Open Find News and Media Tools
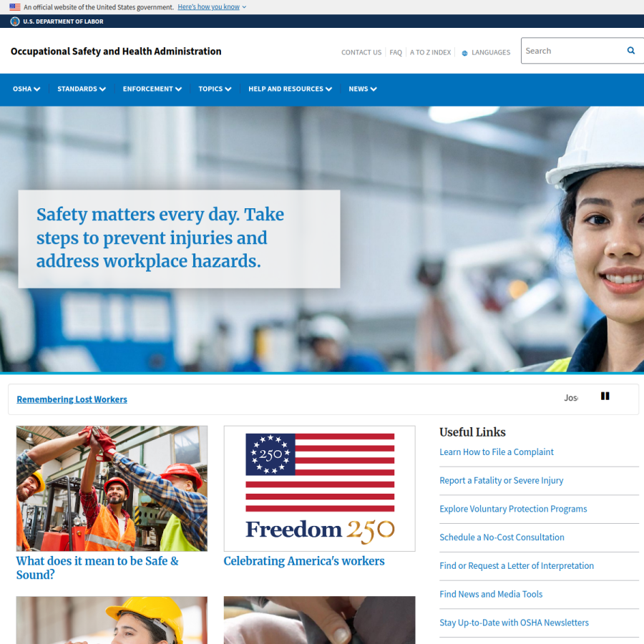Image resolution: width=644 pixels, height=644 pixels. pos(491,594)
